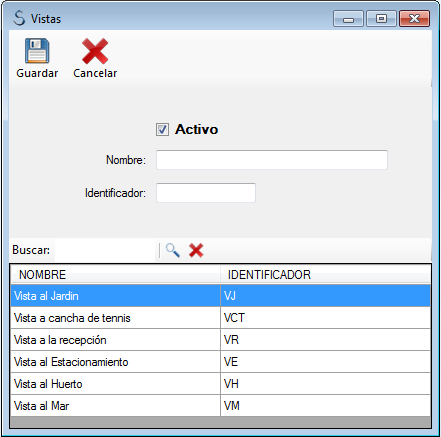Select the Vista al Mar row
This screenshot has width=441, height=437.
click(x=220, y=406)
